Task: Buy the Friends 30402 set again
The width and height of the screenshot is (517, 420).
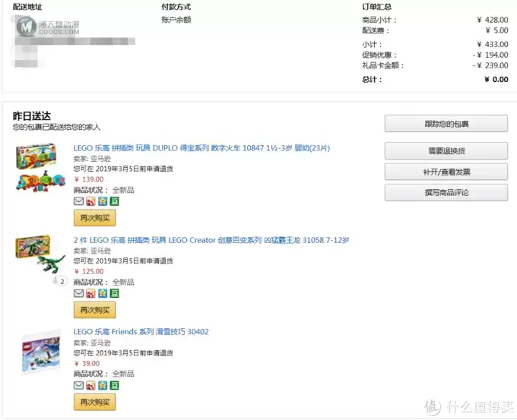Action: (94, 402)
